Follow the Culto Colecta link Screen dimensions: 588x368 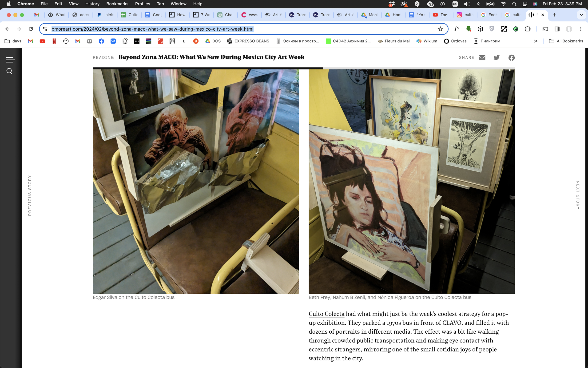[x=326, y=314]
